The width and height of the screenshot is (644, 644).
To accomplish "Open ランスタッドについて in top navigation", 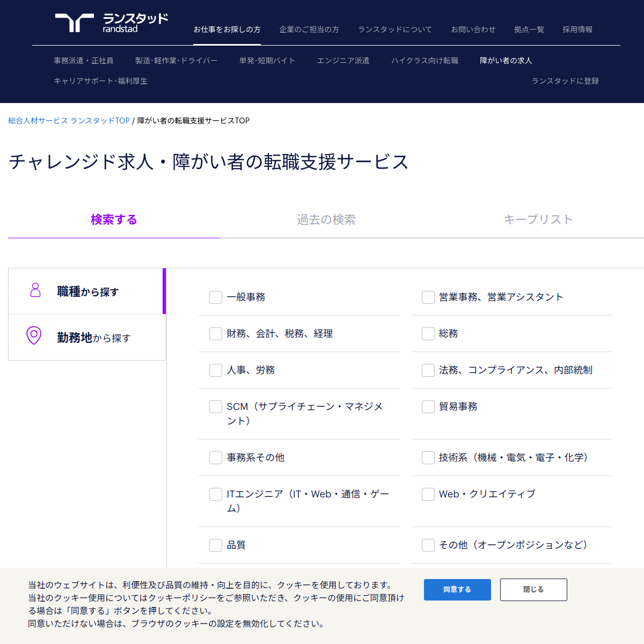I will (x=395, y=30).
